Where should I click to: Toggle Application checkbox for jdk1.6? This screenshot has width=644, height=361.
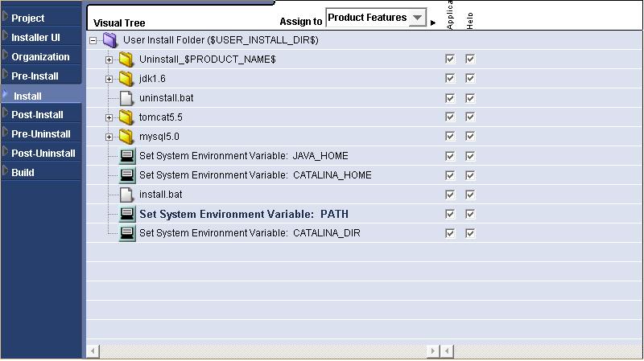tap(450, 78)
